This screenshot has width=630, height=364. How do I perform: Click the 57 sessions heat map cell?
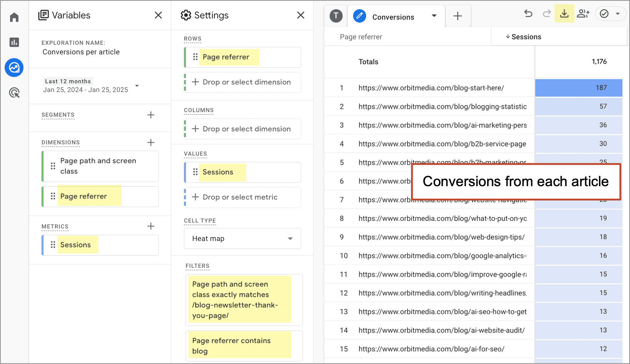click(x=579, y=106)
